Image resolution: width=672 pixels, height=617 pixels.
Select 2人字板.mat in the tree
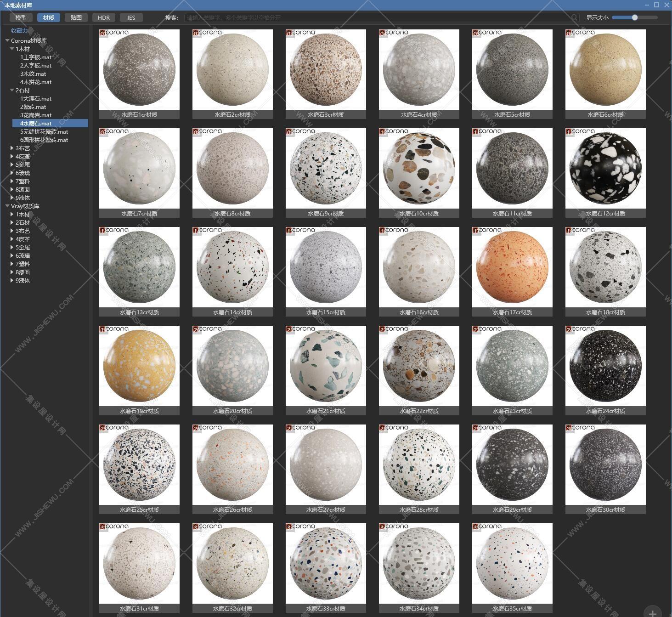[36, 66]
